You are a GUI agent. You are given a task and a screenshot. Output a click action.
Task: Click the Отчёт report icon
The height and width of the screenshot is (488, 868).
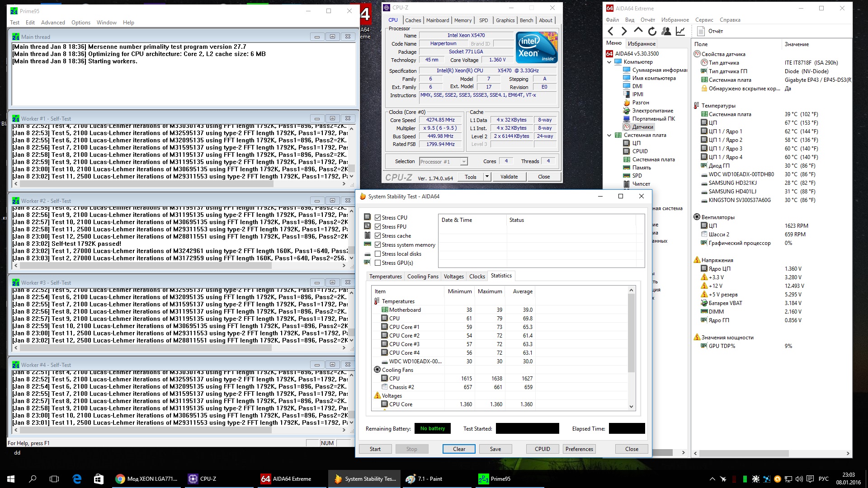point(701,31)
